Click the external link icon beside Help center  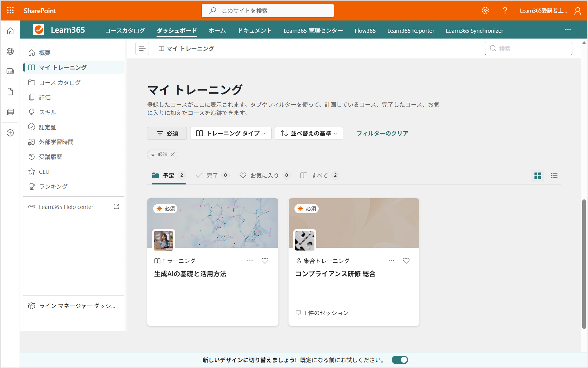pos(116,206)
